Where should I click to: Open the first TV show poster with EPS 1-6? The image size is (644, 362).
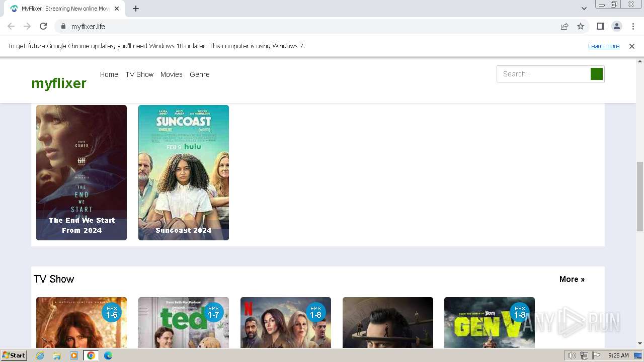pyautogui.click(x=82, y=322)
